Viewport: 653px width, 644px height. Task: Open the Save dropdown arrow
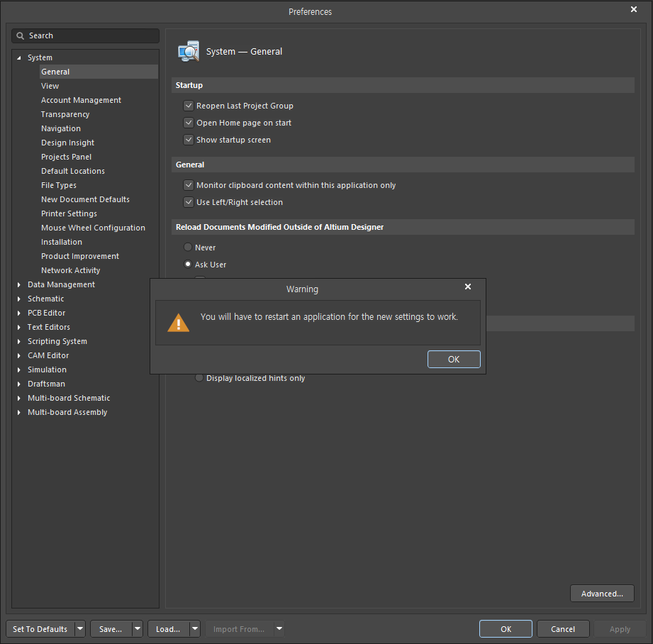tap(138, 628)
